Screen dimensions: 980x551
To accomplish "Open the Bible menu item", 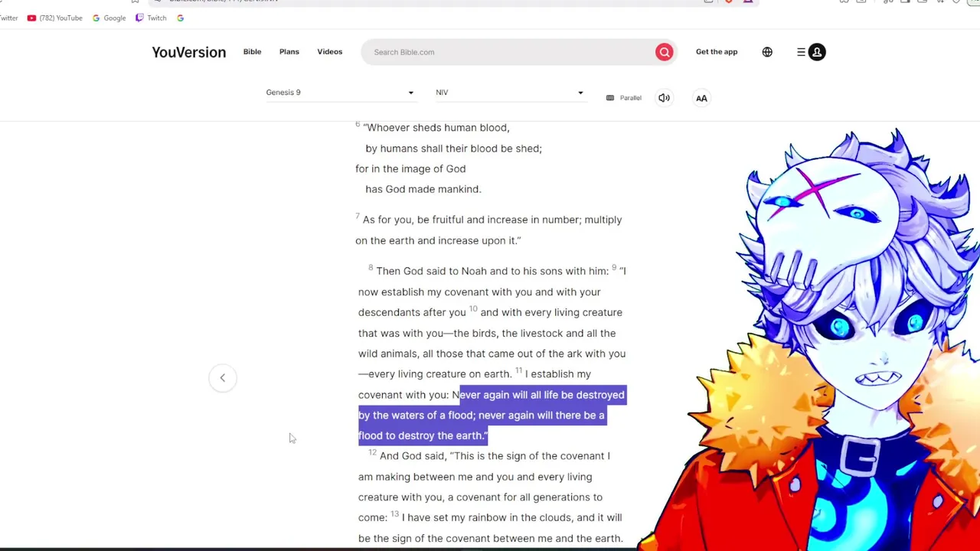I will point(252,51).
